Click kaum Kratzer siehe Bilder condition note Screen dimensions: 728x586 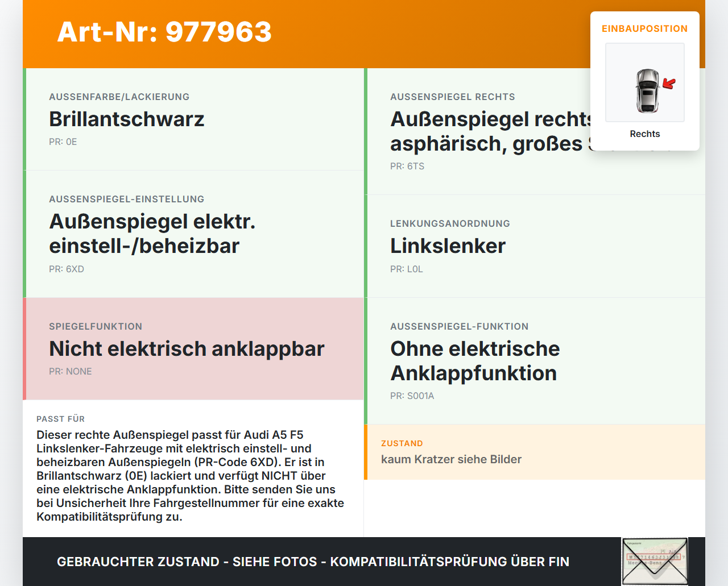click(451, 459)
